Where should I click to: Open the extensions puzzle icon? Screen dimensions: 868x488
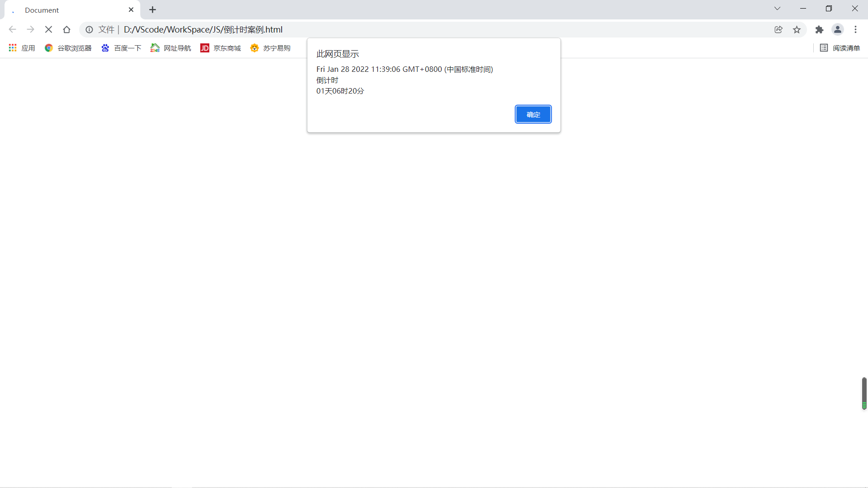point(819,29)
